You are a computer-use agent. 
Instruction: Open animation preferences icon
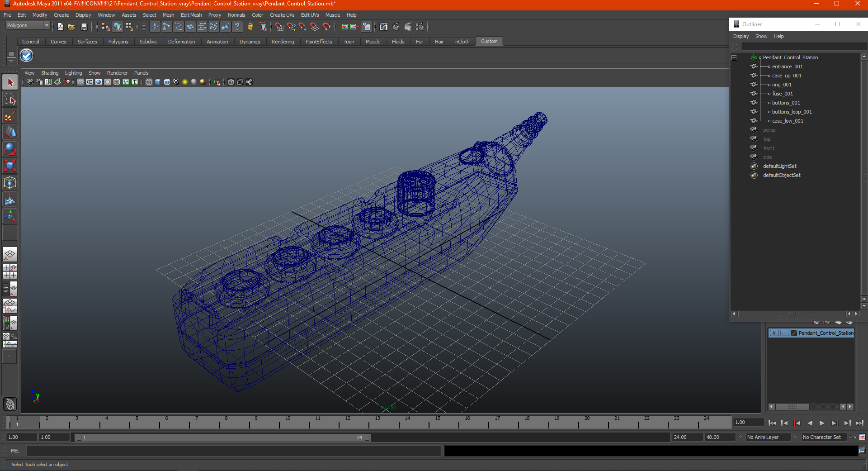tap(862, 437)
